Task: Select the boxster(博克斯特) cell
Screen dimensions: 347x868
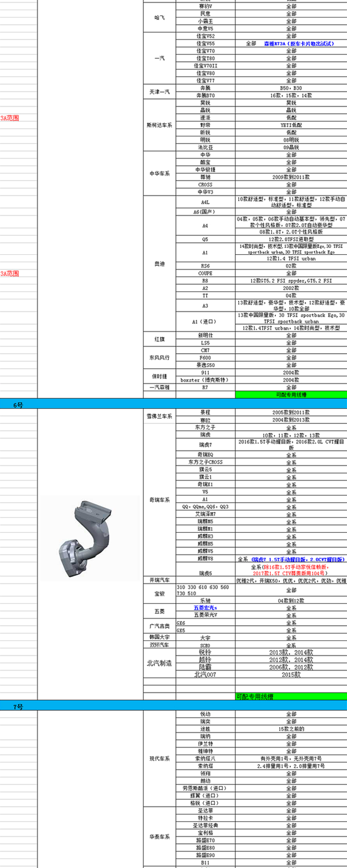Action: [206, 380]
